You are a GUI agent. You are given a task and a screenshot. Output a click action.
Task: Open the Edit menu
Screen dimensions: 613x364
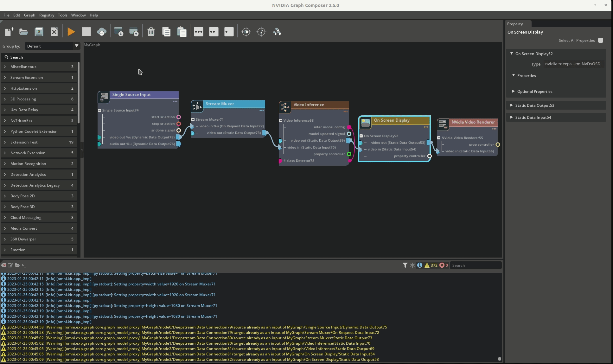[17, 15]
